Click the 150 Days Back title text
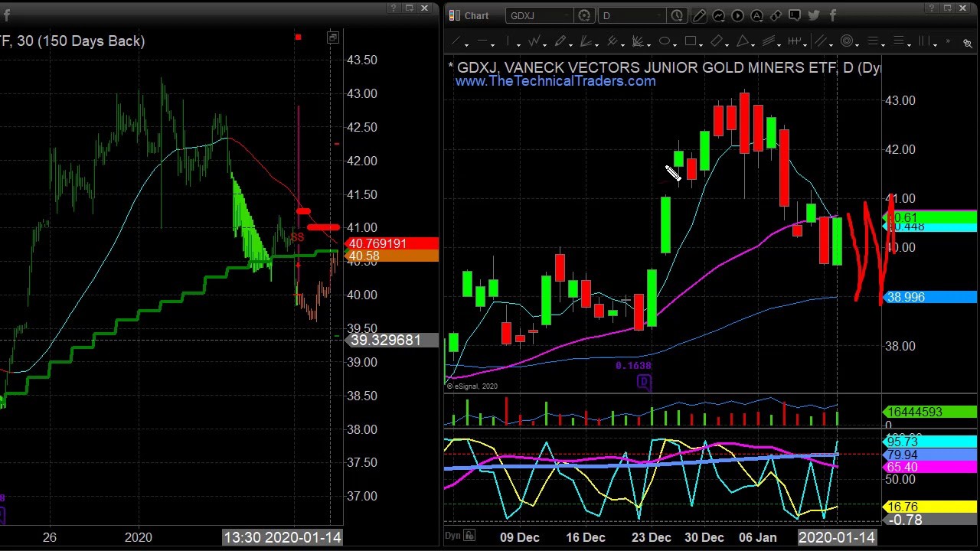This screenshot has height=551, width=980. click(x=92, y=41)
